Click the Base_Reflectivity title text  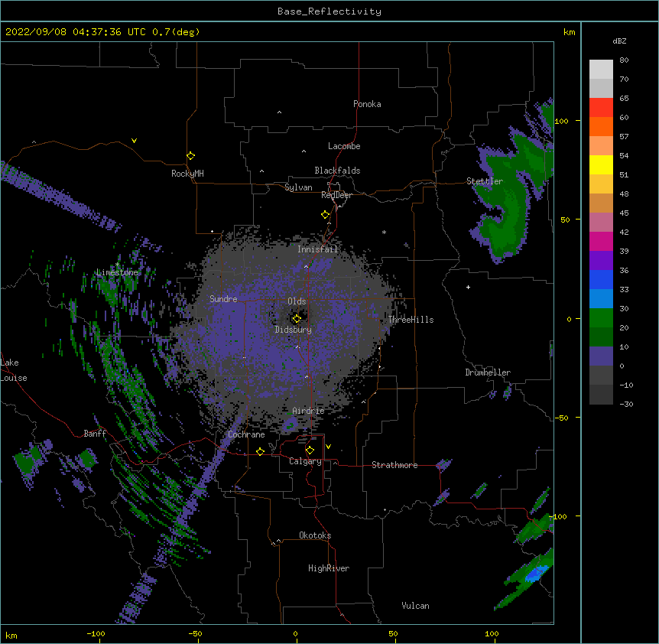pyautogui.click(x=329, y=11)
